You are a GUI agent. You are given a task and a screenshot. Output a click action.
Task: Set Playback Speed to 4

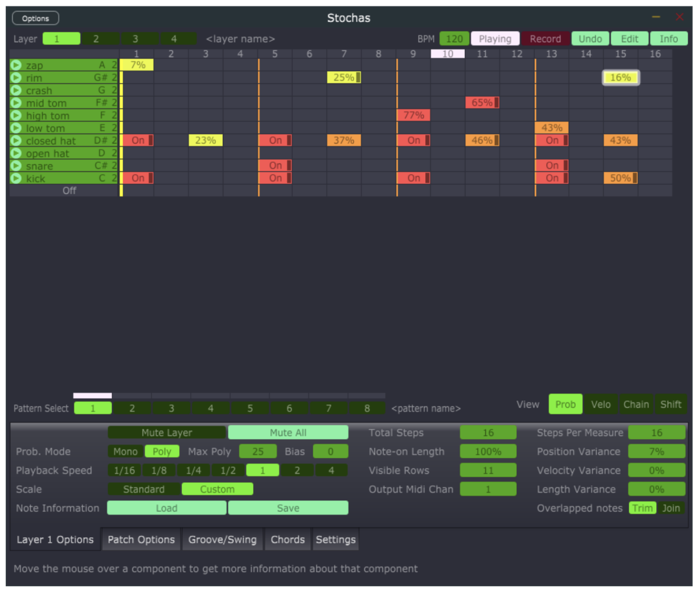331,470
